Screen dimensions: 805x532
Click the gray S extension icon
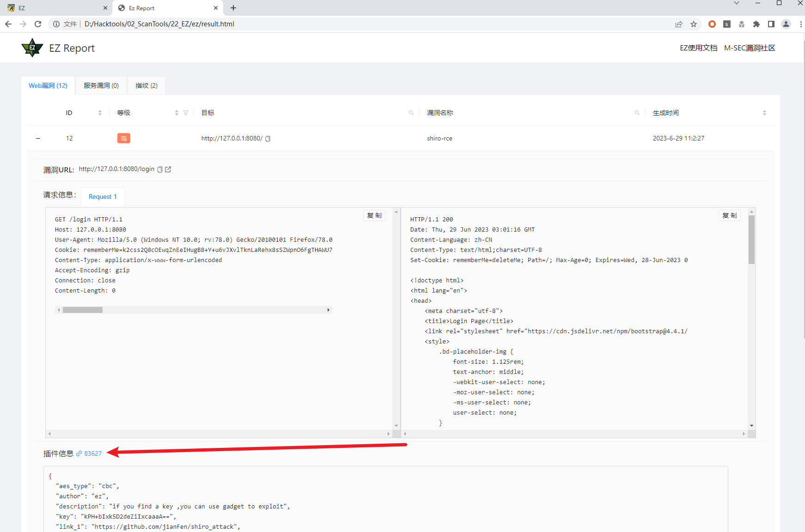click(727, 24)
